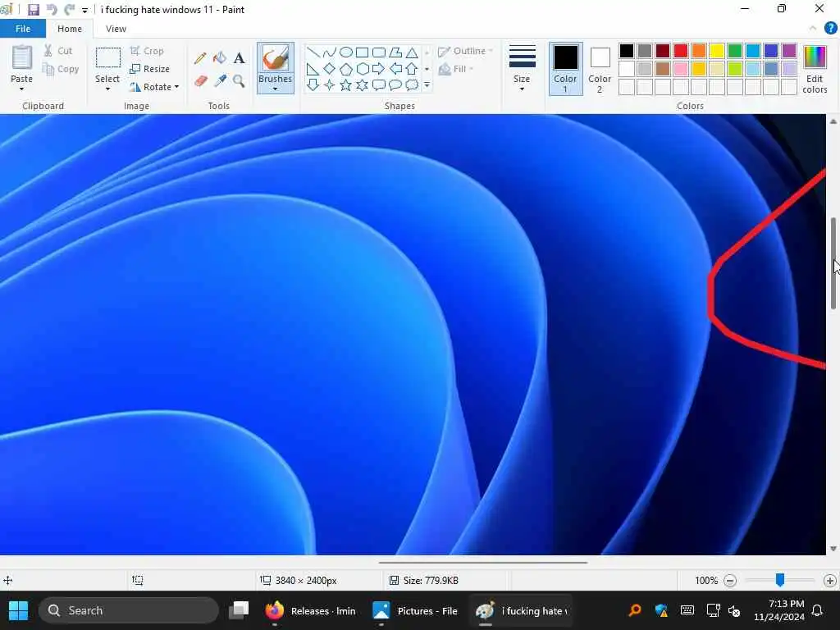Choose the Cloud callout shape

tap(412, 85)
